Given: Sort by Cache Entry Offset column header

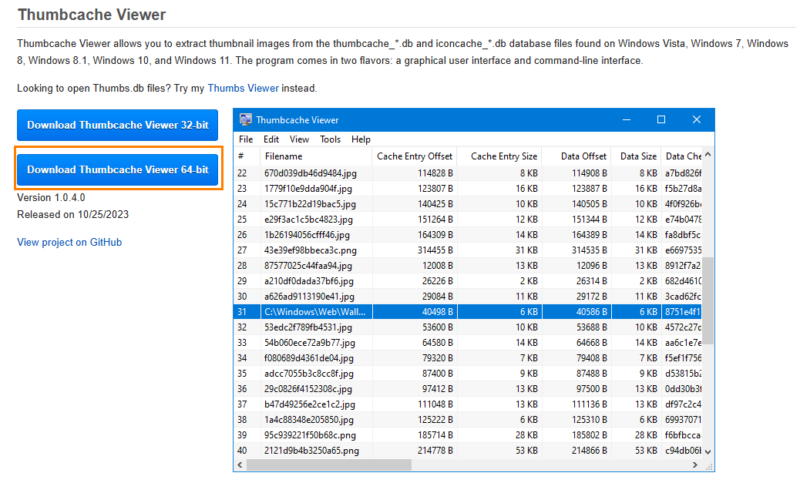Looking at the screenshot, I should point(414,156).
